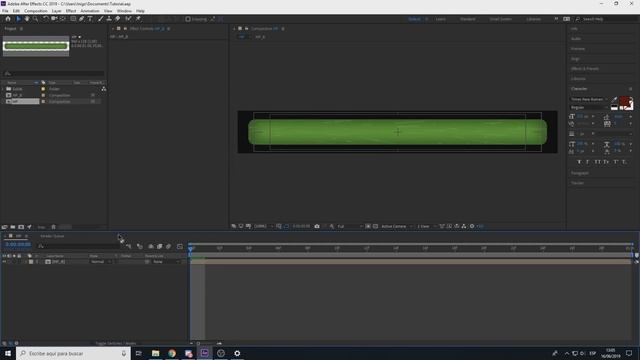Toggle All Caps in the Character panel
The image size is (640, 360).
597,162
